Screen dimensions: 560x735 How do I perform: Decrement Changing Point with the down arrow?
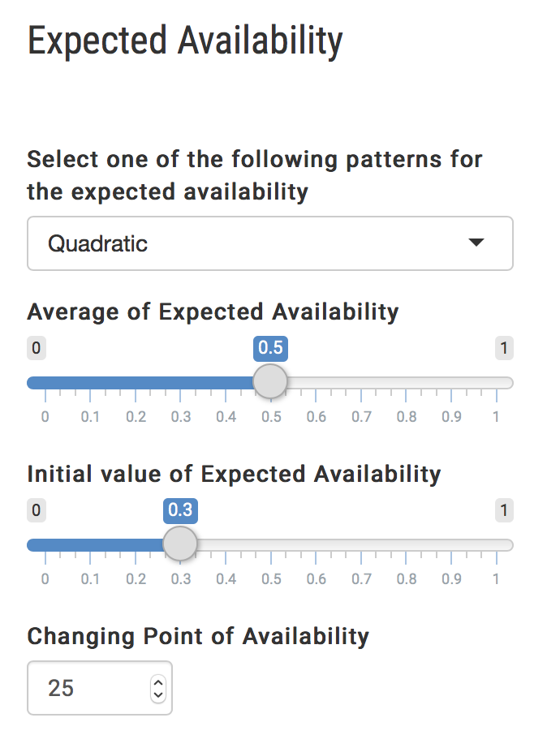[158, 695]
